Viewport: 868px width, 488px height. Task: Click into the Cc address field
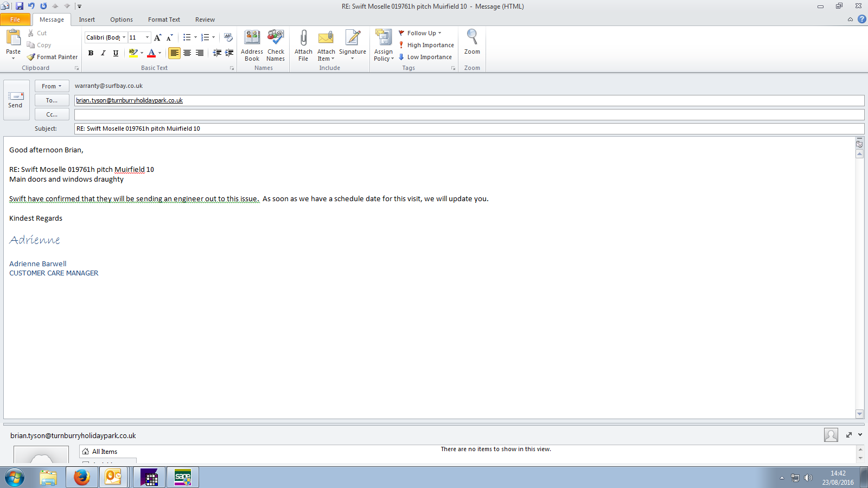pos(469,114)
